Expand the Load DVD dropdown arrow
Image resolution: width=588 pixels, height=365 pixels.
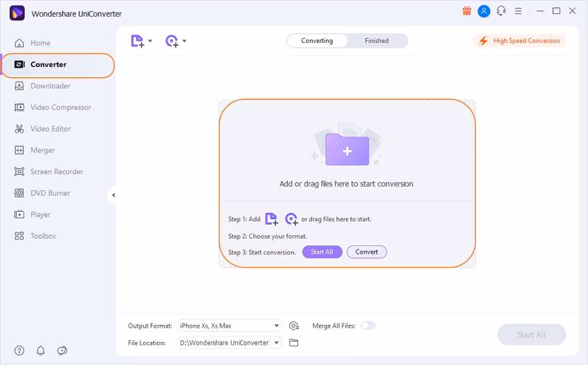pos(185,41)
